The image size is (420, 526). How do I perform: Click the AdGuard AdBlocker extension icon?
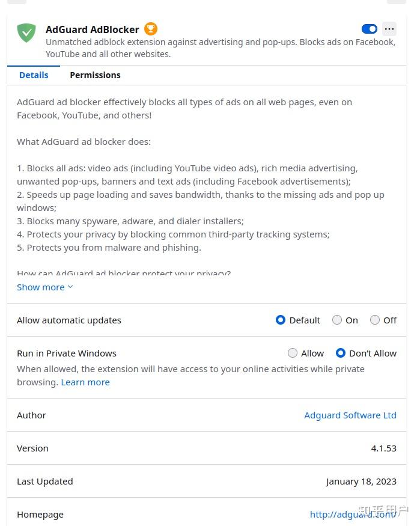click(x=26, y=34)
